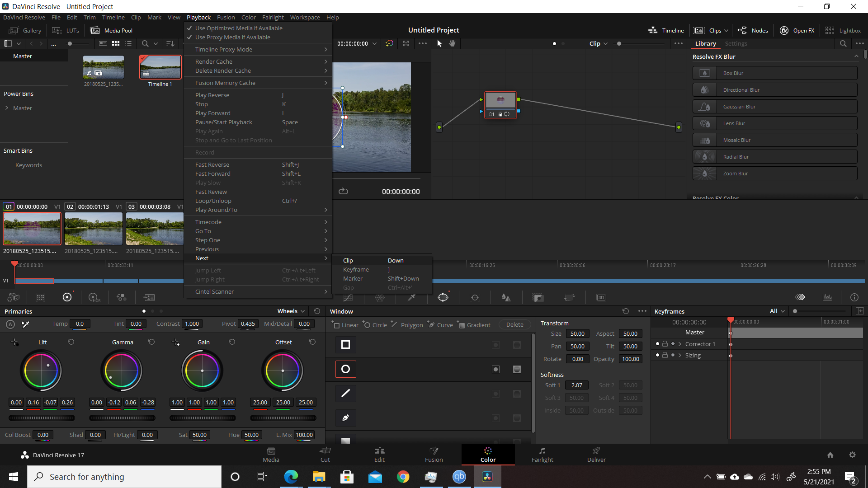Enable auto keyframe dot for Corrector 1
The width and height of the screenshot is (868, 488).
point(657,344)
